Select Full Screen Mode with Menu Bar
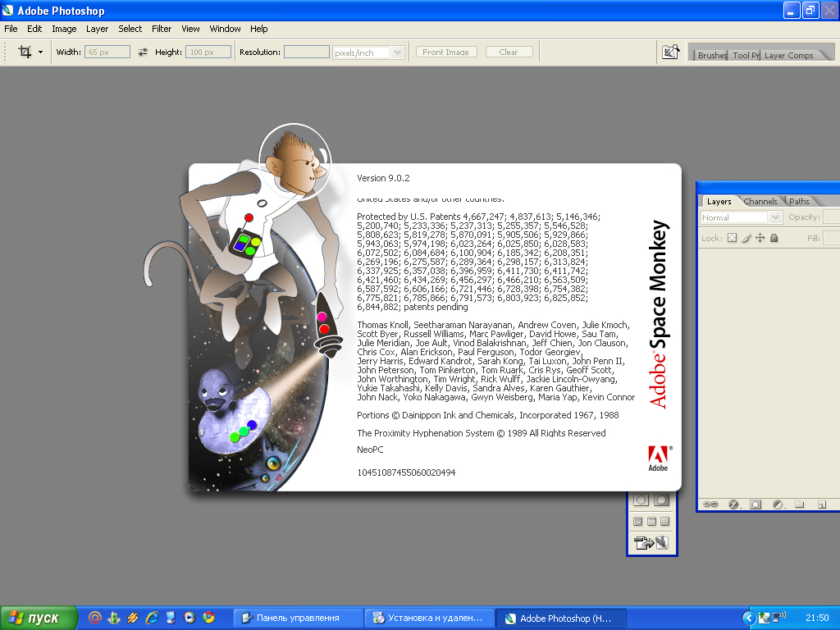 (x=651, y=521)
